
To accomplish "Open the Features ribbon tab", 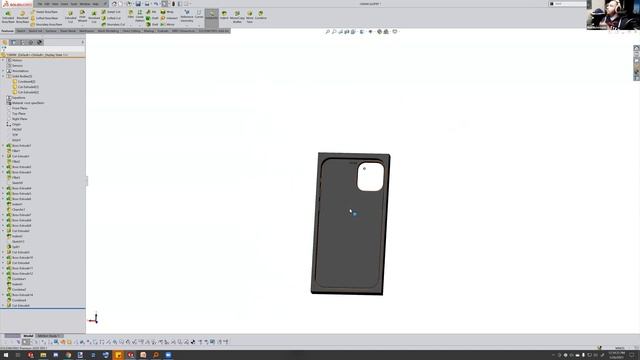I will (x=7, y=31).
